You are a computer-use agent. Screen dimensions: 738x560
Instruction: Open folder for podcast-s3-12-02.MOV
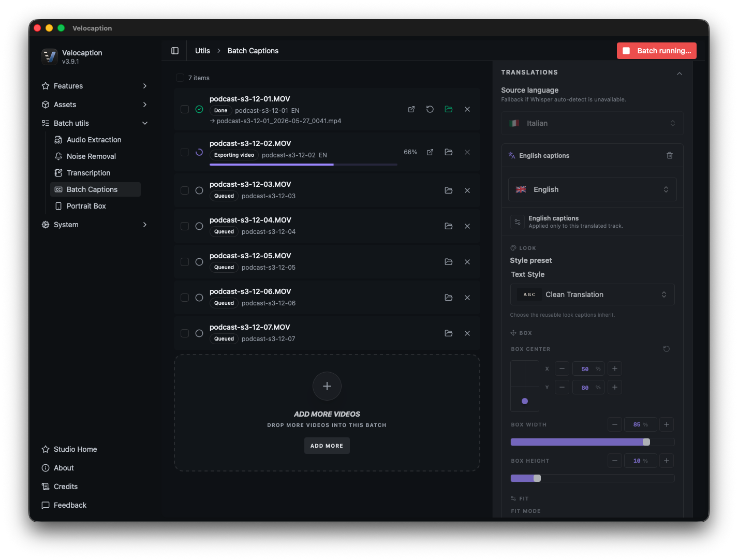449,152
